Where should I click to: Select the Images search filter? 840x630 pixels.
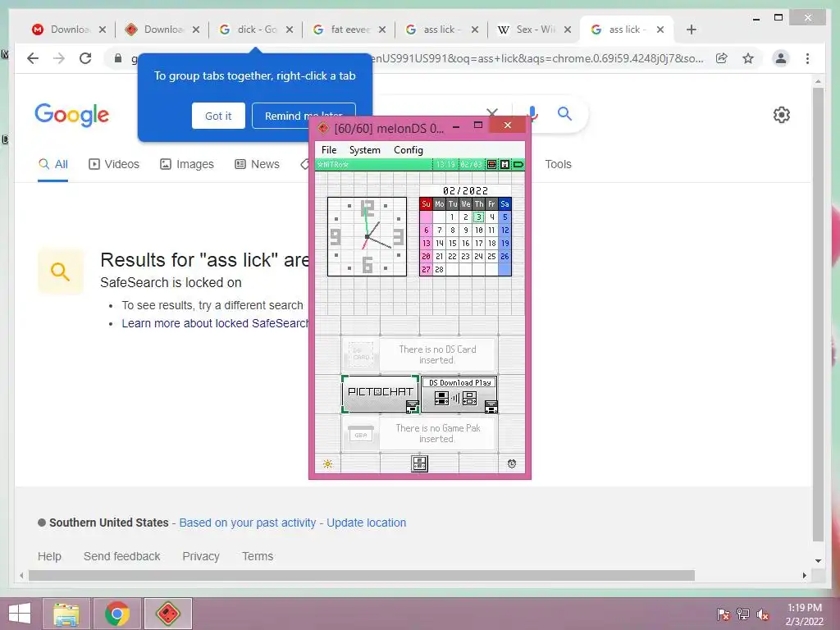click(x=187, y=164)
